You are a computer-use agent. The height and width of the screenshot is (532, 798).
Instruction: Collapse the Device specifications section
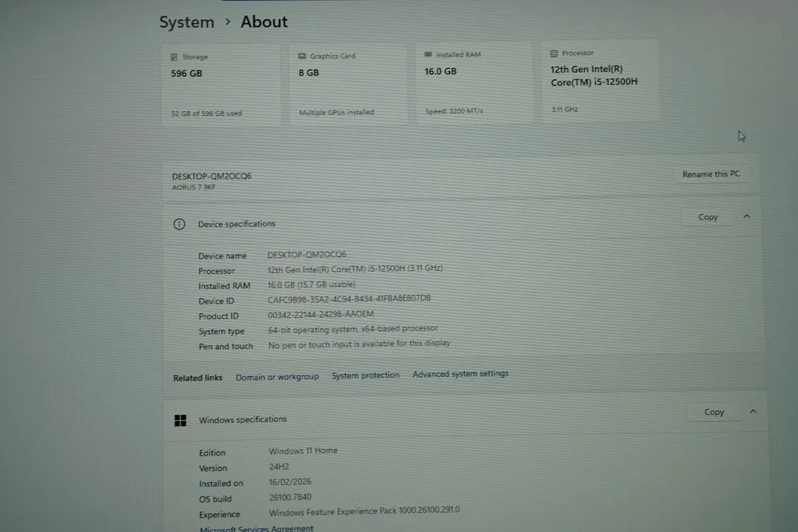coord(746,216)
